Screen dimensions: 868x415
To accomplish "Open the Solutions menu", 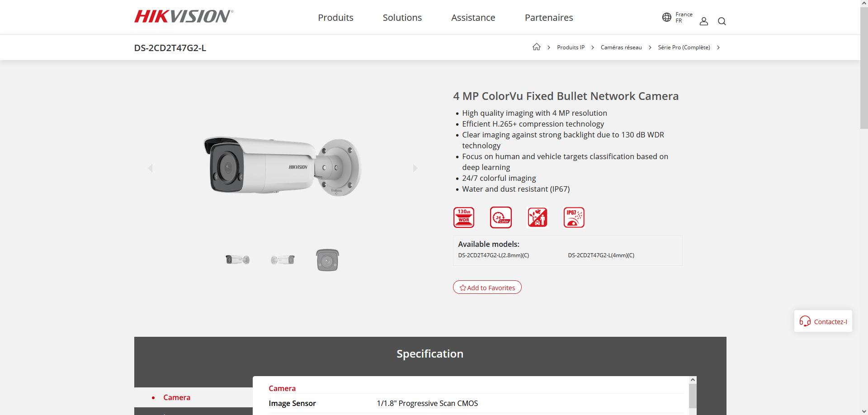I will [402, 18].
